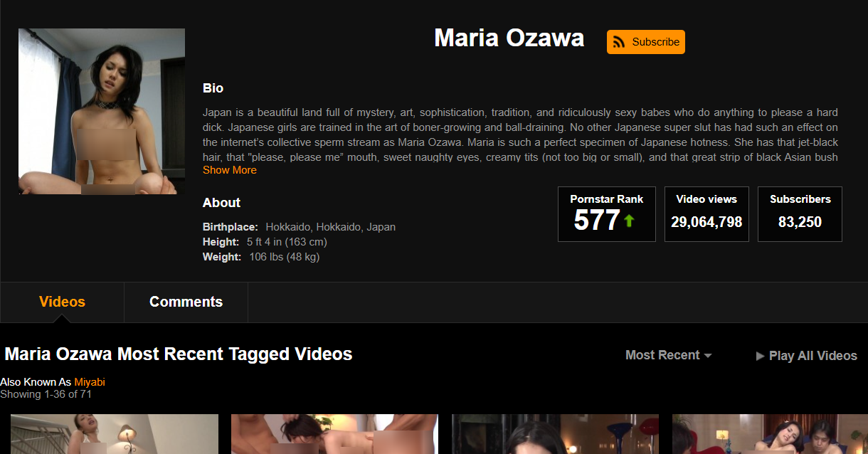Open the third video thumbnail in the list
Viewport: 868px width, 454px height.
click(555, 434)
